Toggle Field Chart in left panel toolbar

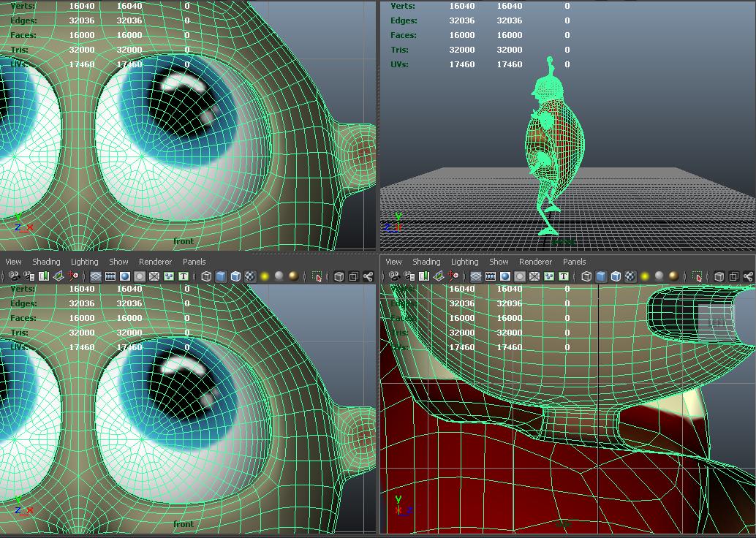pyautogui.click(x=154, y=276)
